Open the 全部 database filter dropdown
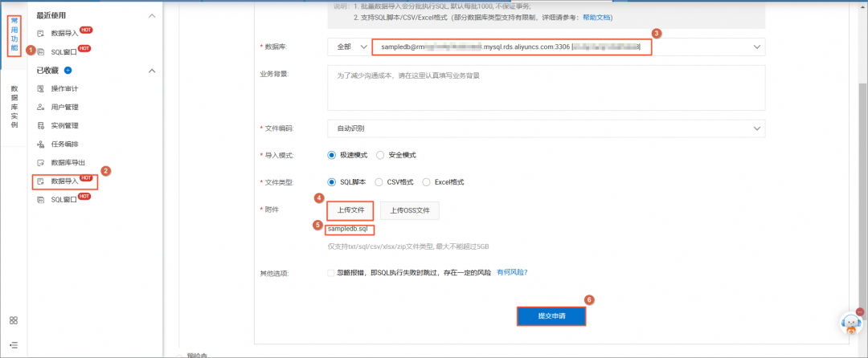 coord(348,47)
